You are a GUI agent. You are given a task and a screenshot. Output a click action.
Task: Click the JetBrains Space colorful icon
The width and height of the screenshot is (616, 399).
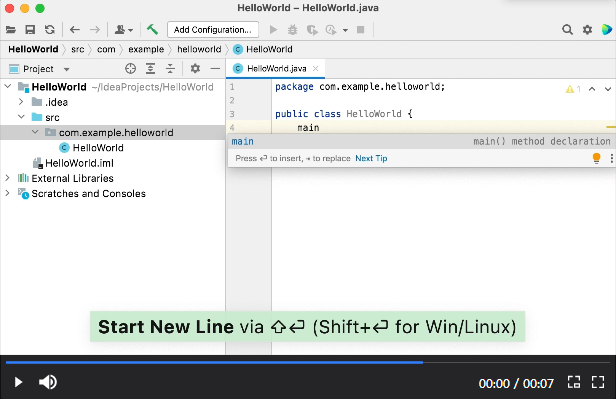pyautogui.click(x=607, y=29)
